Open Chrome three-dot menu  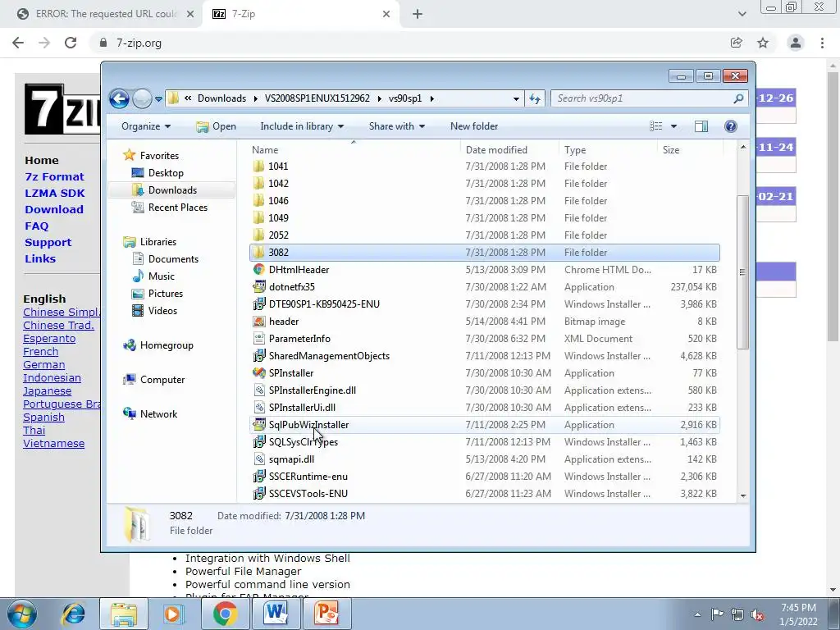coord(822,43)
